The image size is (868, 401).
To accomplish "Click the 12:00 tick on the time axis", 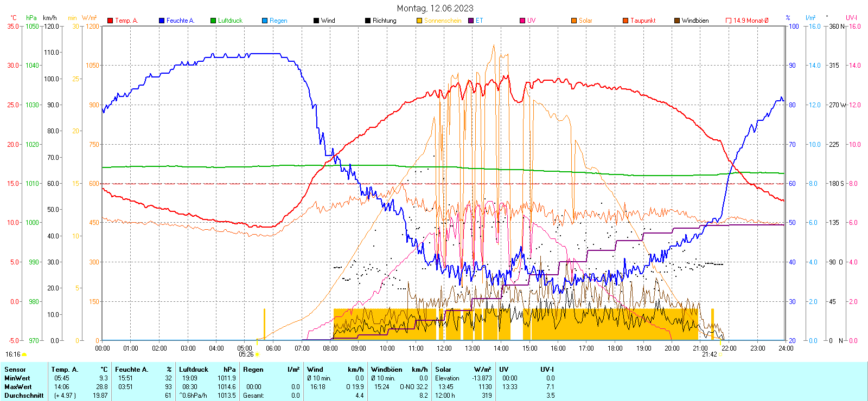I will pyautogui.click(x=444, y=348).
